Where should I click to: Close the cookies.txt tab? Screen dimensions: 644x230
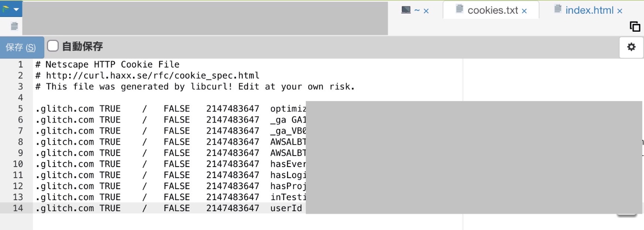pyautogui.click(x=524, y=11)
